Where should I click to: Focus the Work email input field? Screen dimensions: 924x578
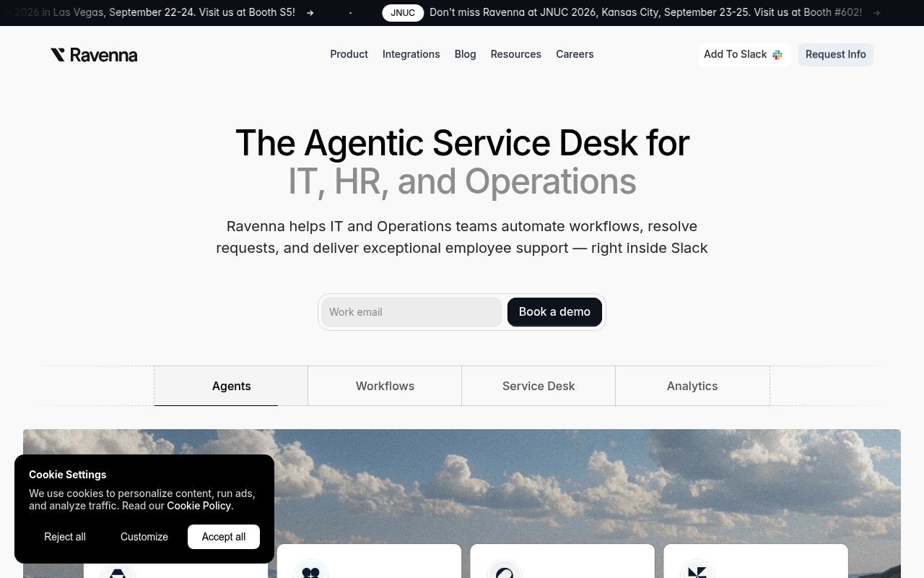click(x=411, y=312)
